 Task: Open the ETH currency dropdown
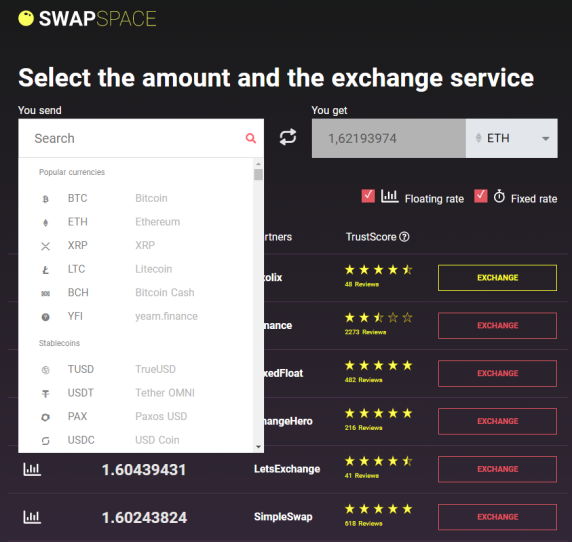(511, 138)
